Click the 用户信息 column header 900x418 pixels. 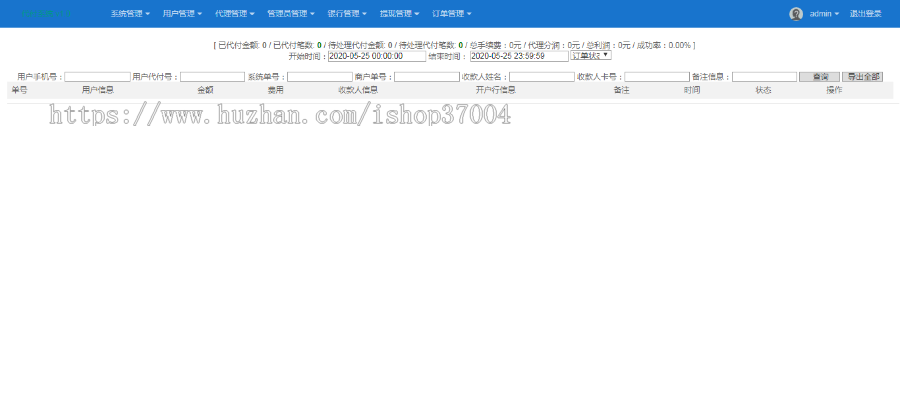[x=98, y=90]
